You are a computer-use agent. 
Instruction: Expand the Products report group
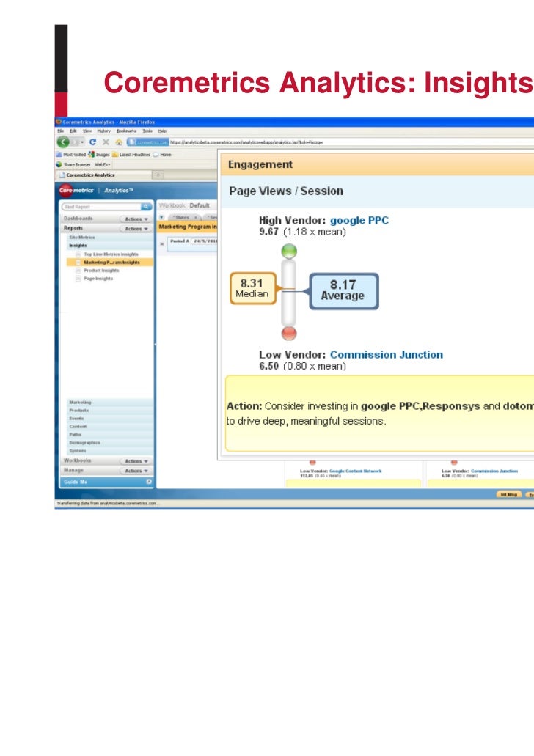[110, 411]
